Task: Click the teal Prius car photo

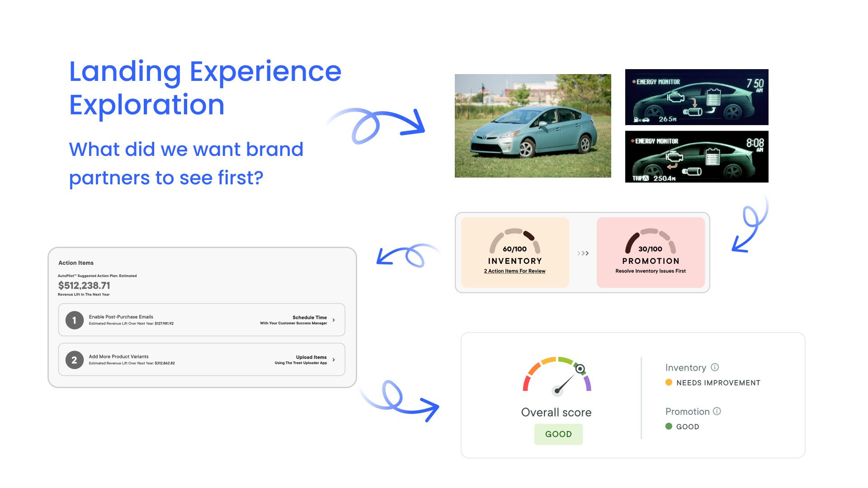Action: pyautogui.click(x=533, y=126)
